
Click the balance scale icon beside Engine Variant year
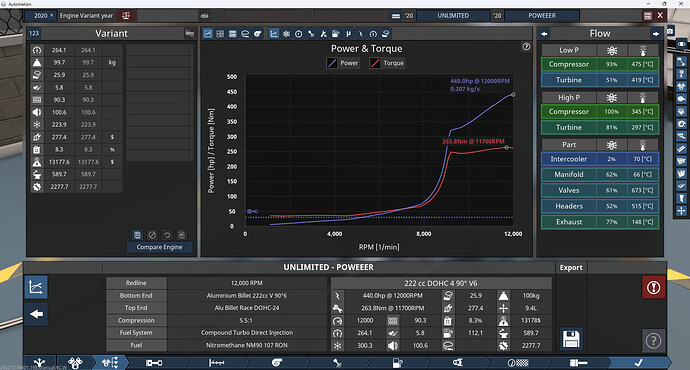(126, 15)
